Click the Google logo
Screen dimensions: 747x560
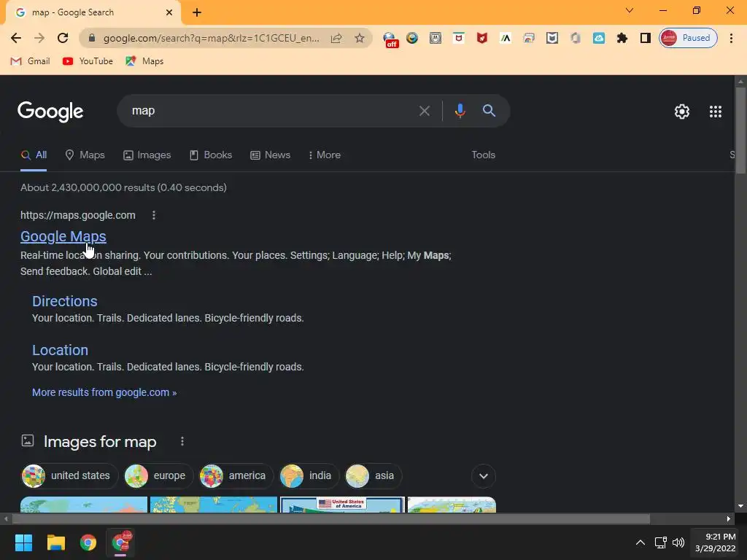pyautogui.click(x=50, y=112)
